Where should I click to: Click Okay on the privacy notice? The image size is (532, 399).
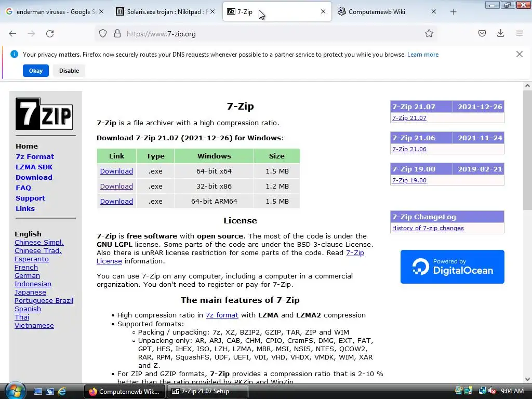[36, 71]
